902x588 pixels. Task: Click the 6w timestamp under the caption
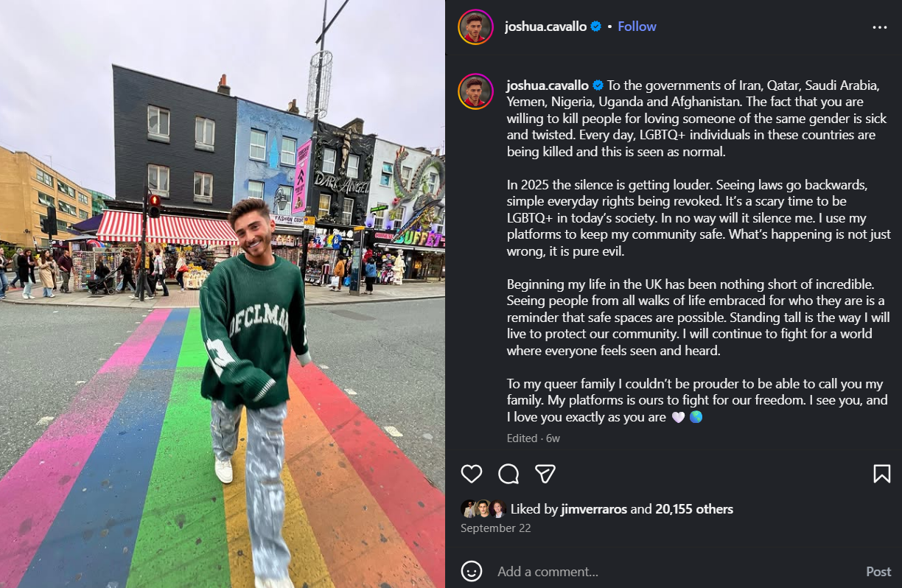tap(553, 438)
